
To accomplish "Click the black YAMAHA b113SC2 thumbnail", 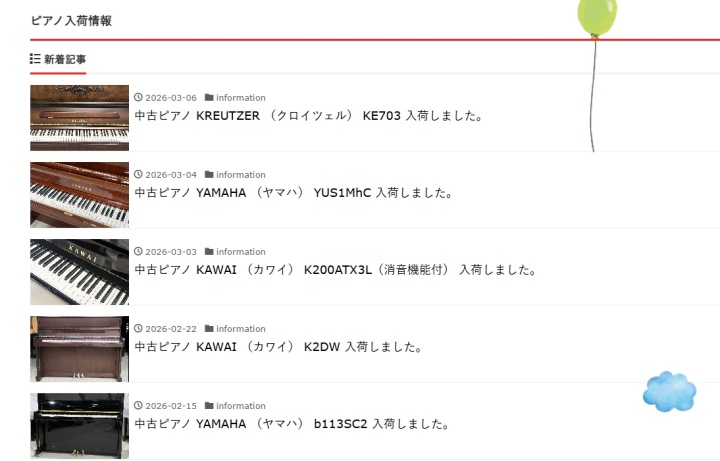I will 79,425.
